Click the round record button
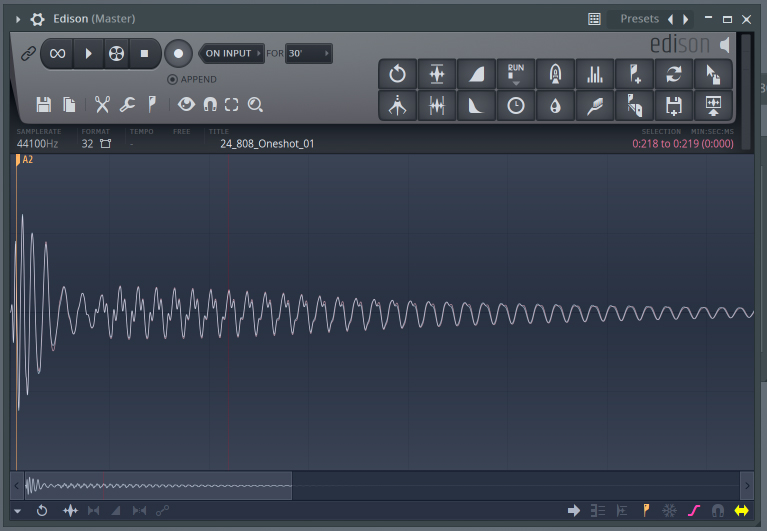Image resolution: width=767 pixels, height=531 pixels. [x=179, y=53]
